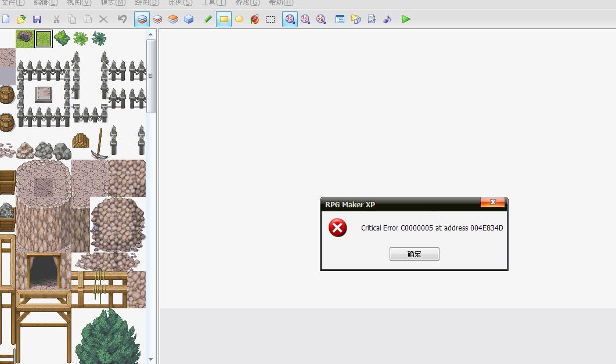Open the Script Editor icon

pos(372,19)
